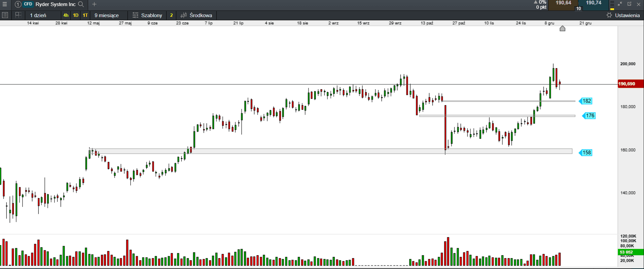The width and height of the screenshot is (644, 269).
Task: Click the 190,74 buy price button
Action: pyautogui.click(x=594, y=3)
